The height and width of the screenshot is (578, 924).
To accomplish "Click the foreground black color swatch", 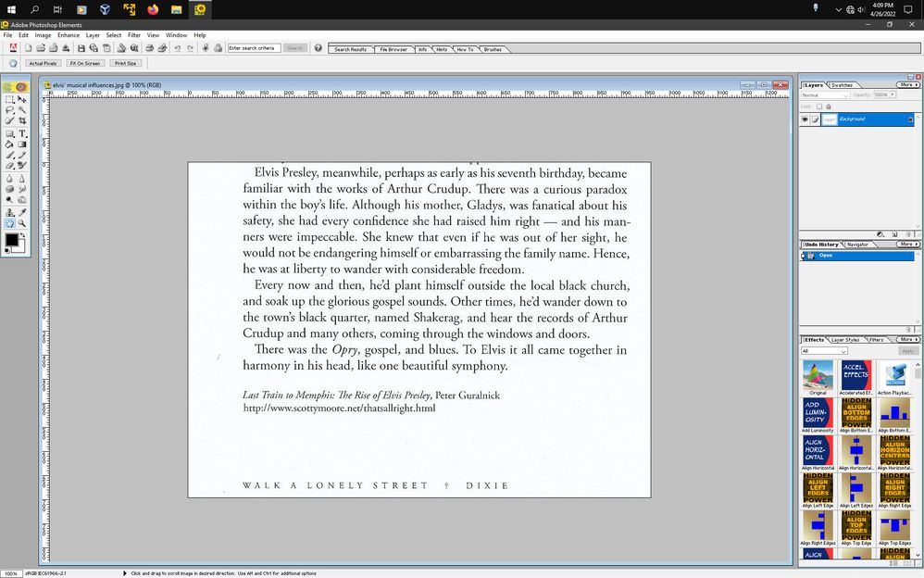I will (x=11, y=240).
